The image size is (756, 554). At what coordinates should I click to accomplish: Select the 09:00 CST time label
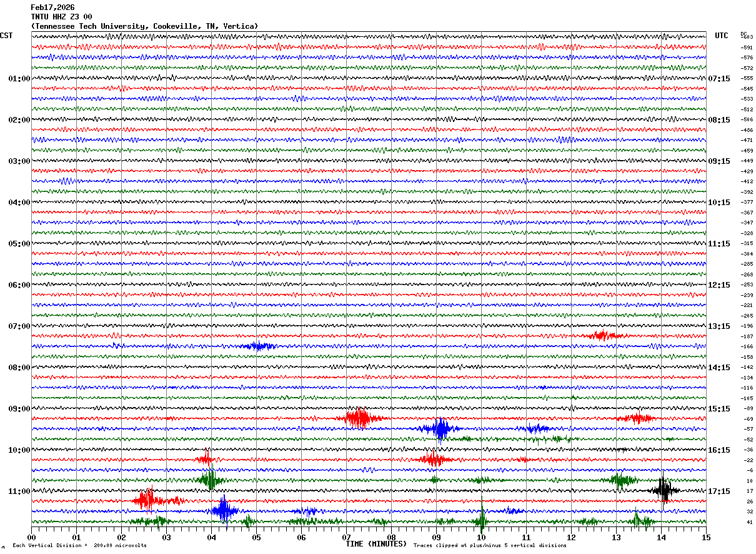[19, 409]
